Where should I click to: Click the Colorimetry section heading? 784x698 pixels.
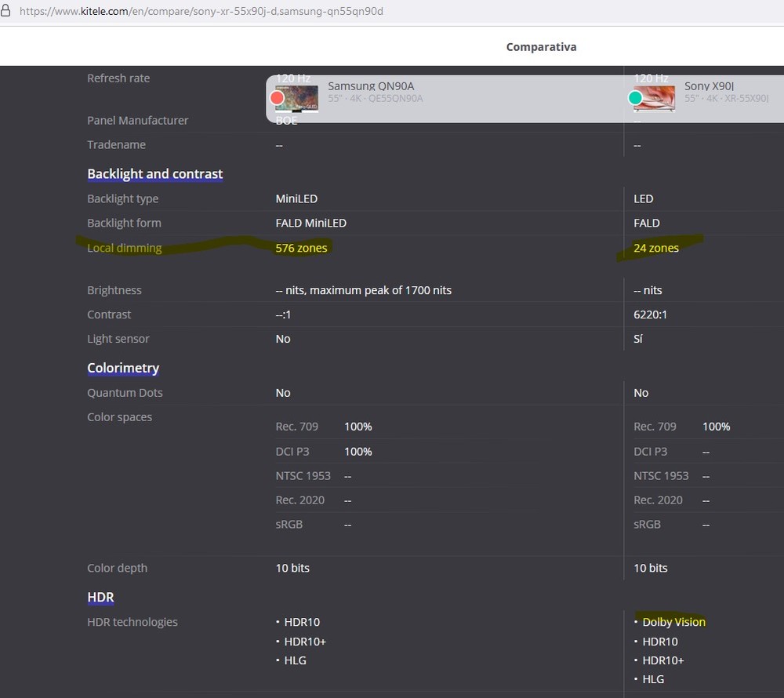tap(123, 368)
